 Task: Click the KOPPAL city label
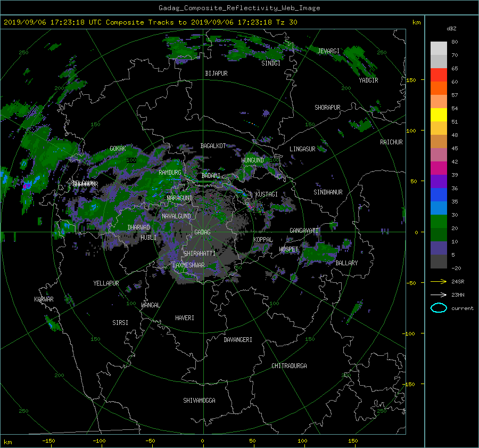[263, 240]
